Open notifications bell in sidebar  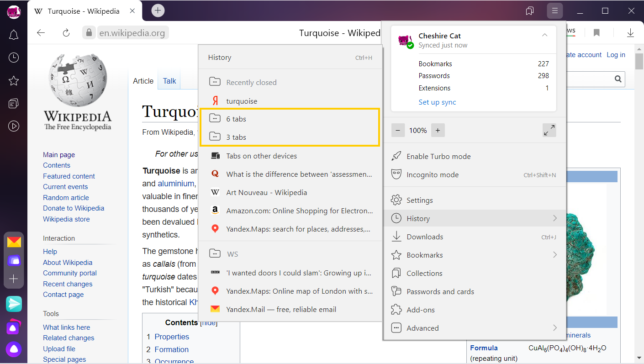(14, 35)
